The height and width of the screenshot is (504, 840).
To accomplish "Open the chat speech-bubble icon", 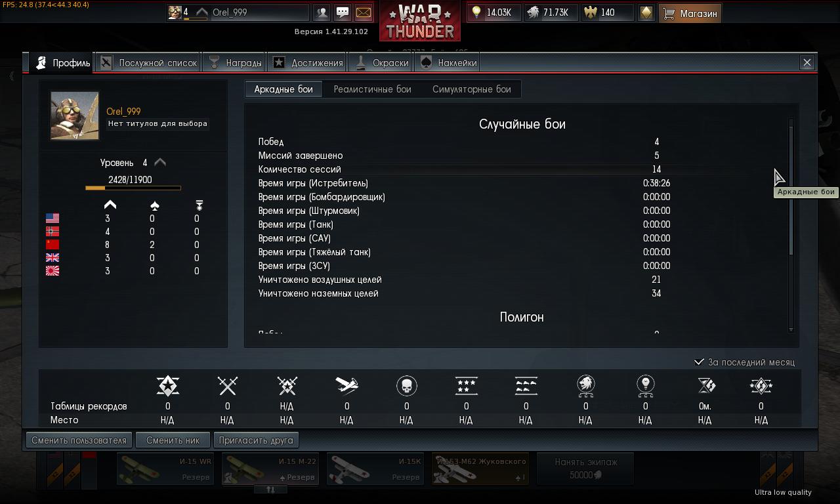I will pyautogui.click(x=343, y=12).
